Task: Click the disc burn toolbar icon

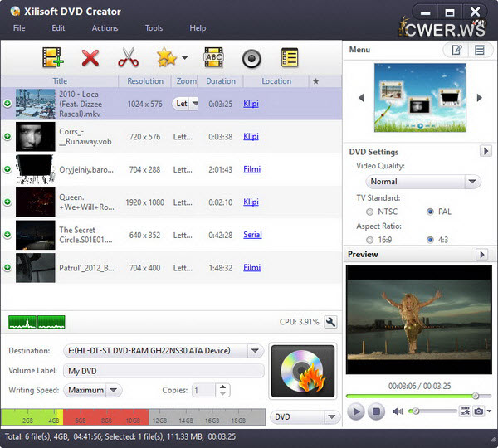Action: coord(251,58)
